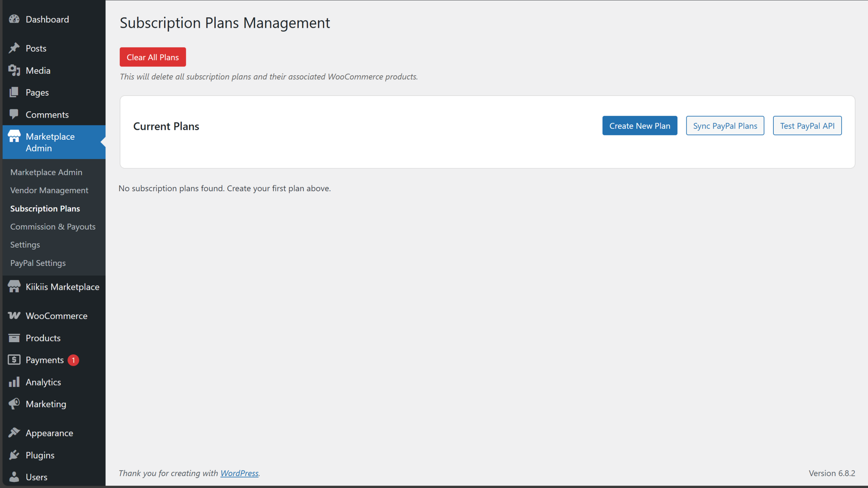This screenshot has width=868, height=488.
Task: Click the Comments speech bubble icon
Action: point(14,114)
